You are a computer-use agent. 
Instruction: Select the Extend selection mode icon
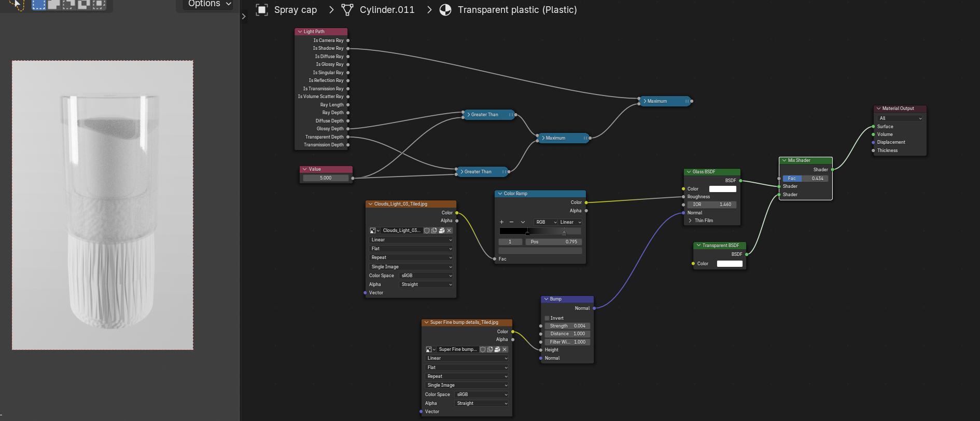pos(54,4)
